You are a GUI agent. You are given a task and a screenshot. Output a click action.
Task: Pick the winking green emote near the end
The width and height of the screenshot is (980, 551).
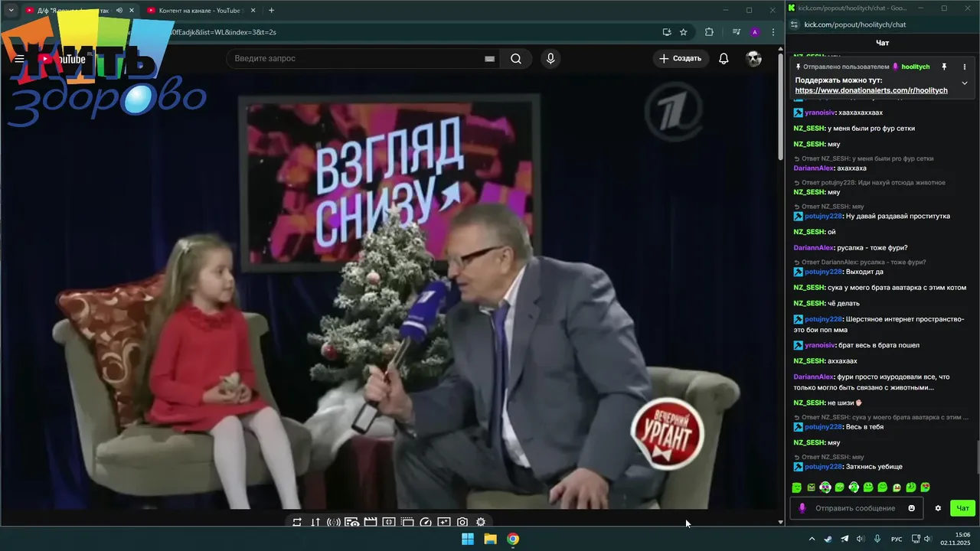pos(911,487)
